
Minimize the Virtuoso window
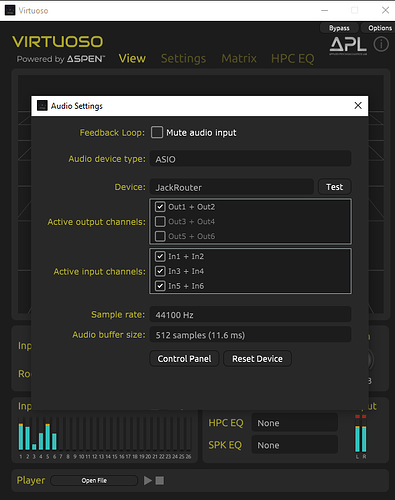(324, 10)
